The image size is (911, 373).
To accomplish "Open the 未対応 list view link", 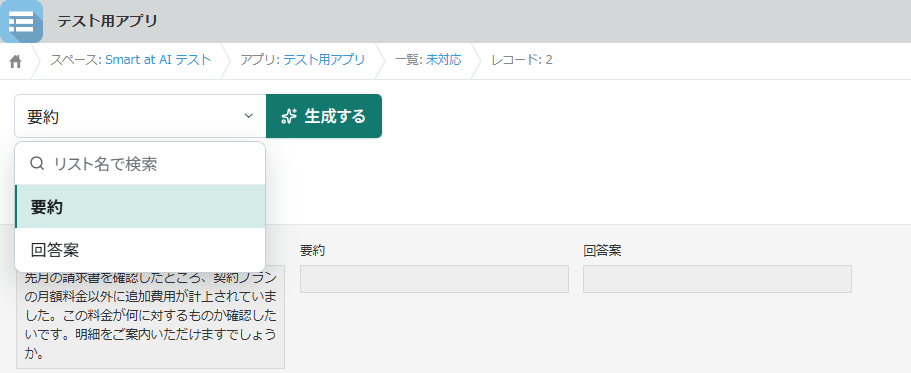I will [443, 60].
